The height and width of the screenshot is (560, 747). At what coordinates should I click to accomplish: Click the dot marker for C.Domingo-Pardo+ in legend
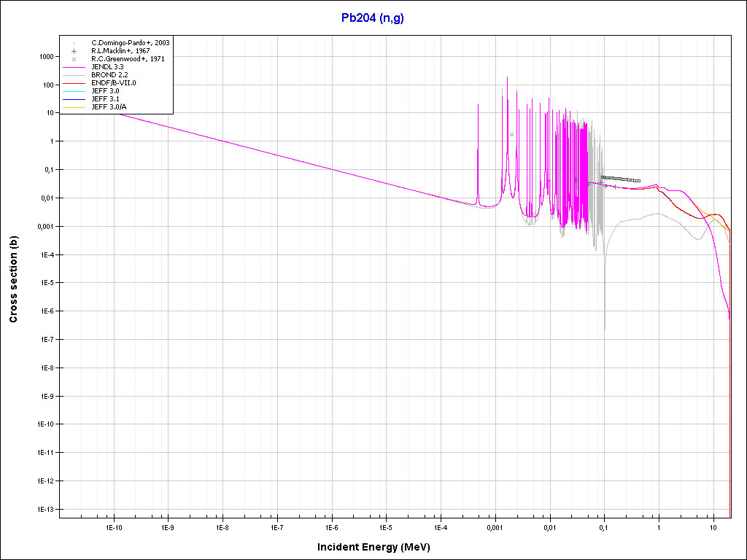[x=74, y=43]
